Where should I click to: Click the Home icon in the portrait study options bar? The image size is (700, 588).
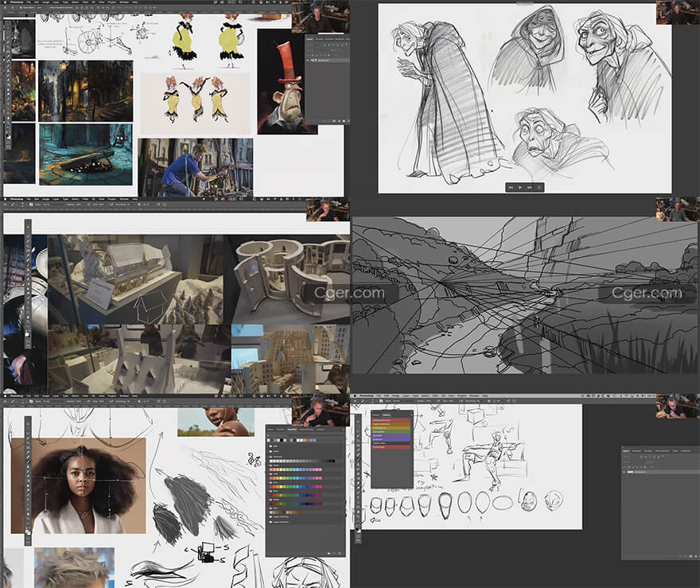(5, 401)
